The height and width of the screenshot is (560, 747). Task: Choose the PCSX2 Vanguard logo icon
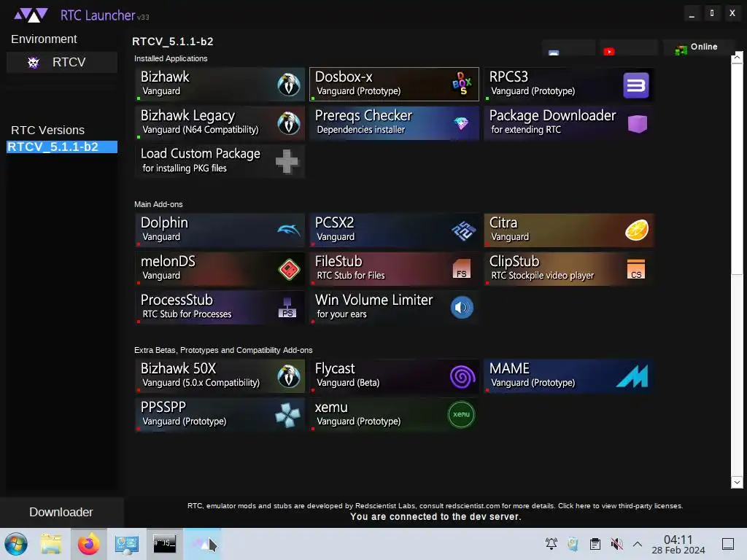coord(463,231)
